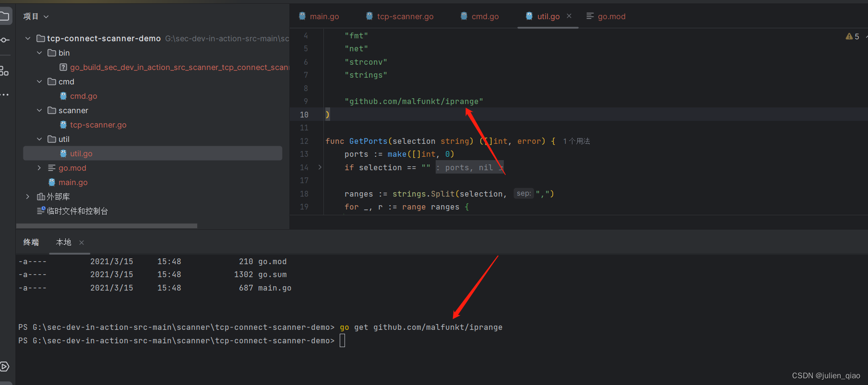Click the gopher icon of tcp-scanner.go tab
Screen dimensions: 868x385
coord(369,16)
